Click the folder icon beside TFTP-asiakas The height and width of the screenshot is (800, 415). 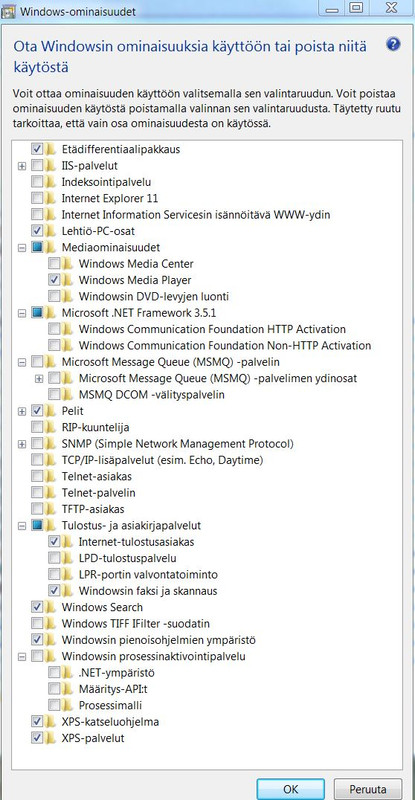[x=50, y=509]
